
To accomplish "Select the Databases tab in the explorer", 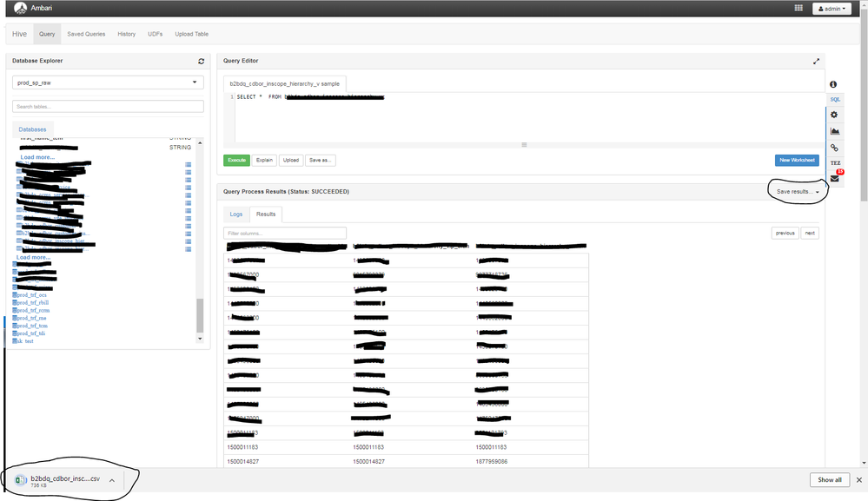I will 33,129.
